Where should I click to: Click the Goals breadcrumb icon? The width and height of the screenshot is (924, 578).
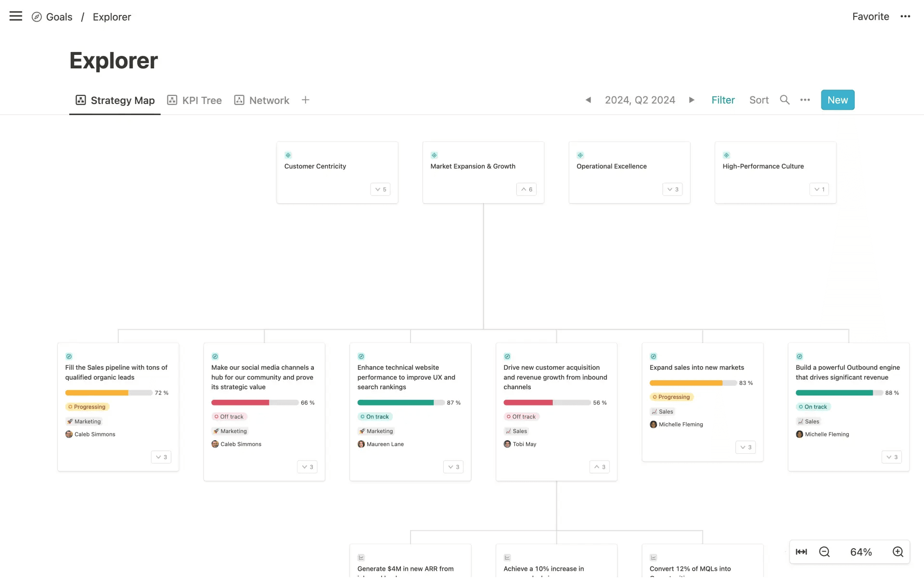click(37, 16)
